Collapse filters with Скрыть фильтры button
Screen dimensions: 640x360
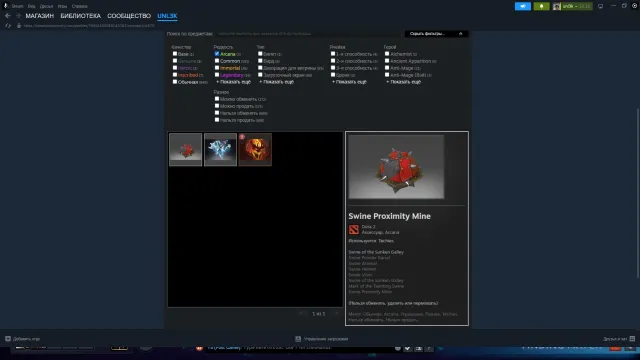click(436, 34)
